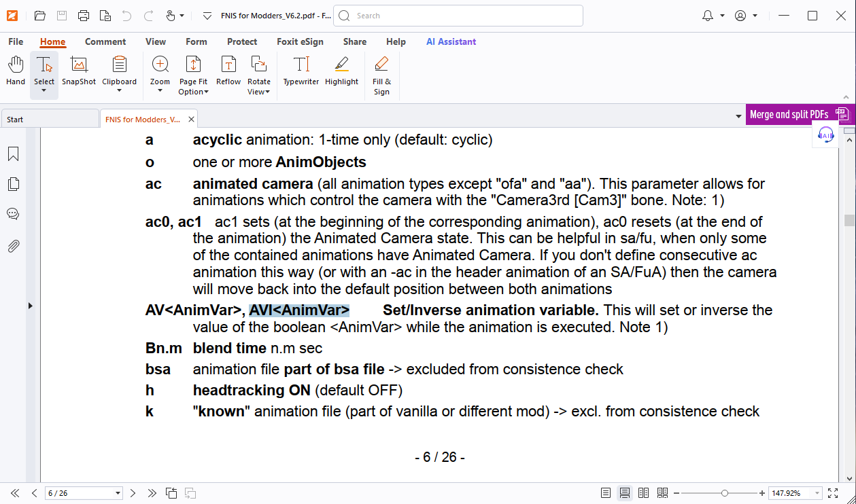The width and height of the screenshot is (856, 504).
Task: Go to the next page
Action: pos(133,493)
